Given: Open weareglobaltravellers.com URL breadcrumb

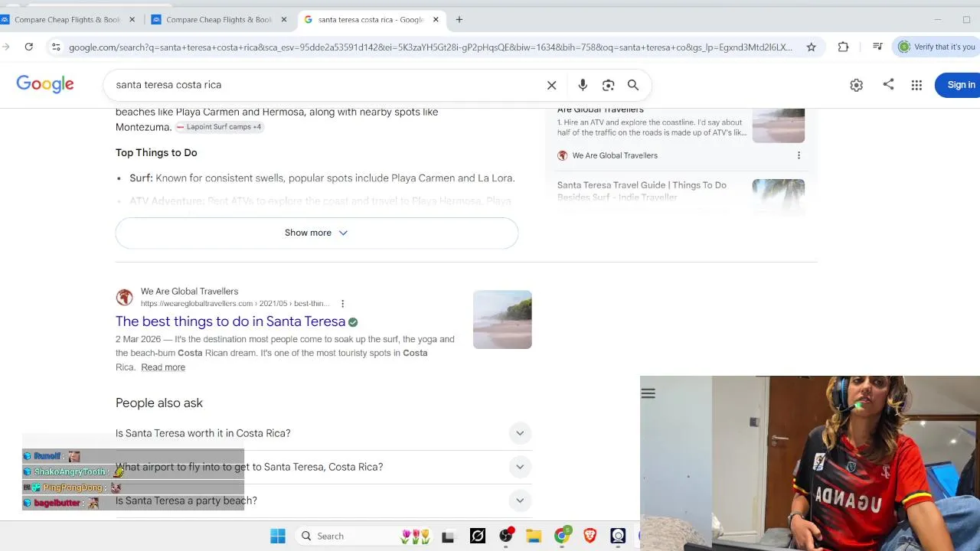Looking at the screenshot, I should 235,304.
